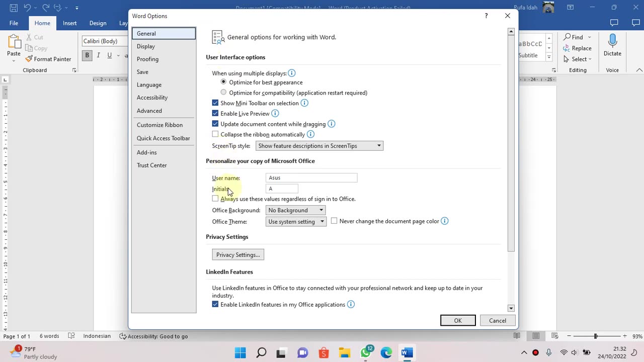This screenshot has height=362, width=644.
Task: Open the Office Background dropdown
Action: [x=295, y=210]
